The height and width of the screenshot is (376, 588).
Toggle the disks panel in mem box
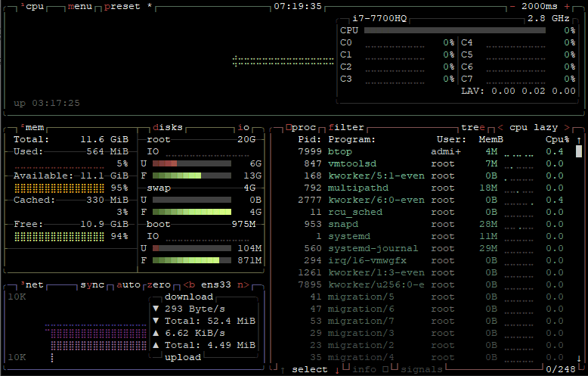pyautogui.click(x=168, y=128)
